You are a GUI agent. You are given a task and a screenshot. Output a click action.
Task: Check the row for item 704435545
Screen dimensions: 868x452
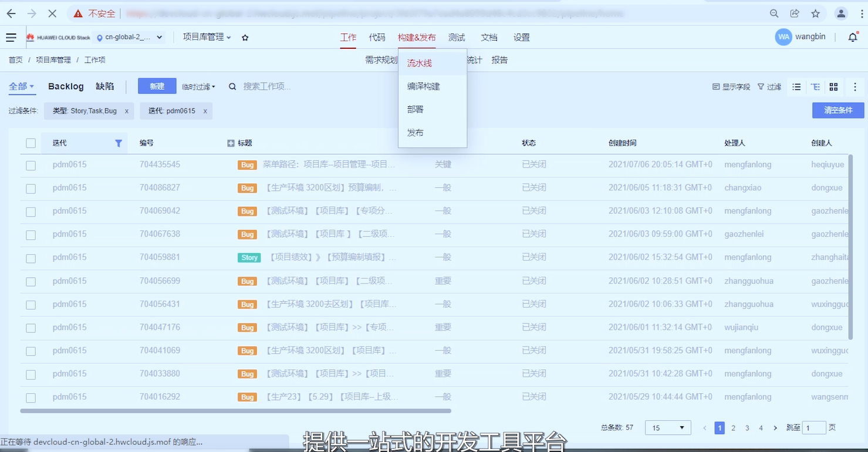pos(31,166)
